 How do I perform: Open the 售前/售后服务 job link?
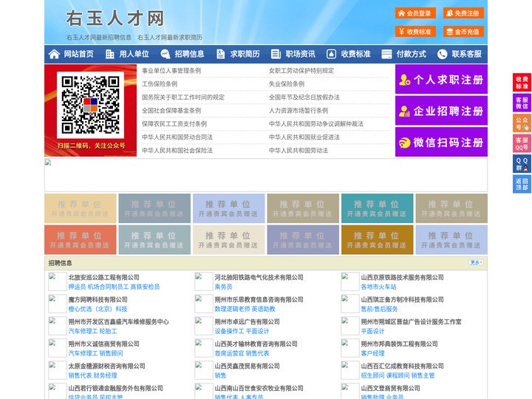pyautogui.click(x=379, y=309)
